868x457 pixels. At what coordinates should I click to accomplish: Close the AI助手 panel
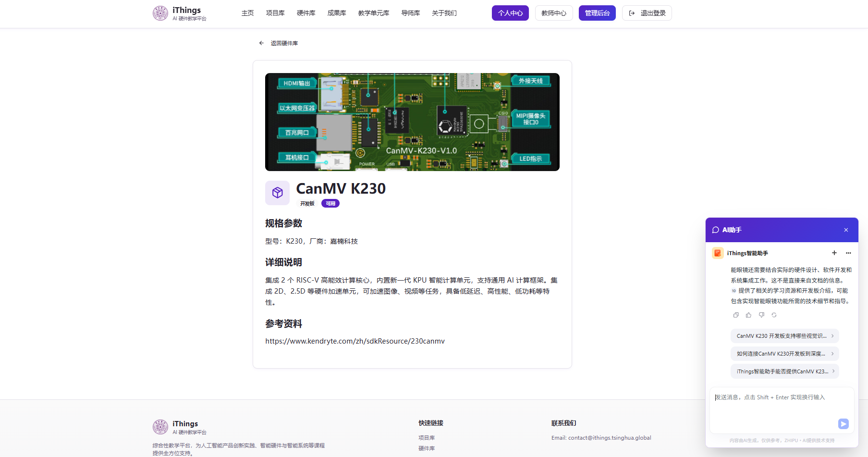pos(846,230)
